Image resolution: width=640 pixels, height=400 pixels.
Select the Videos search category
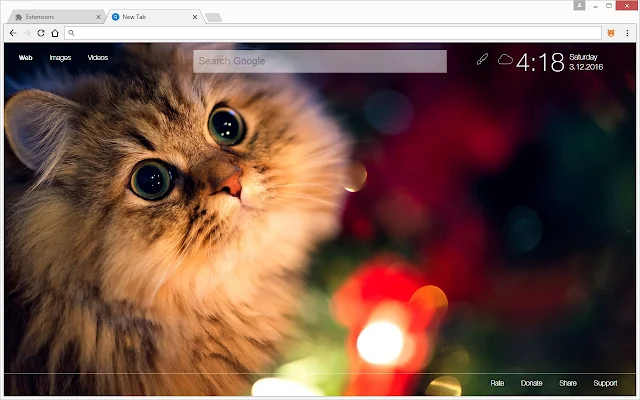click(x=98, y=58)
